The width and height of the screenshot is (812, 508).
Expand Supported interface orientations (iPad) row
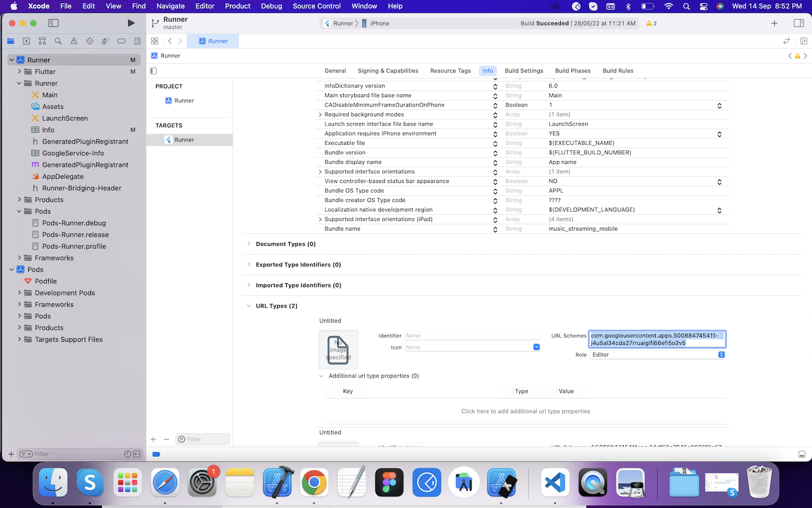[320, 219]
